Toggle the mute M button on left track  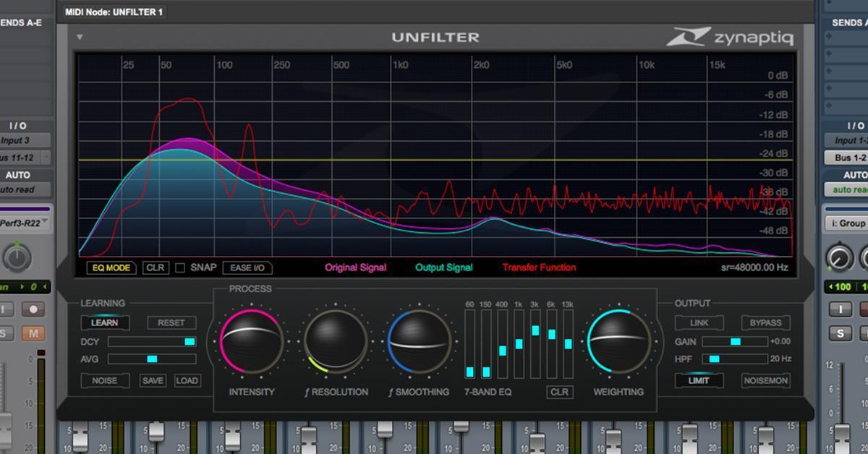tap(33, 333)
